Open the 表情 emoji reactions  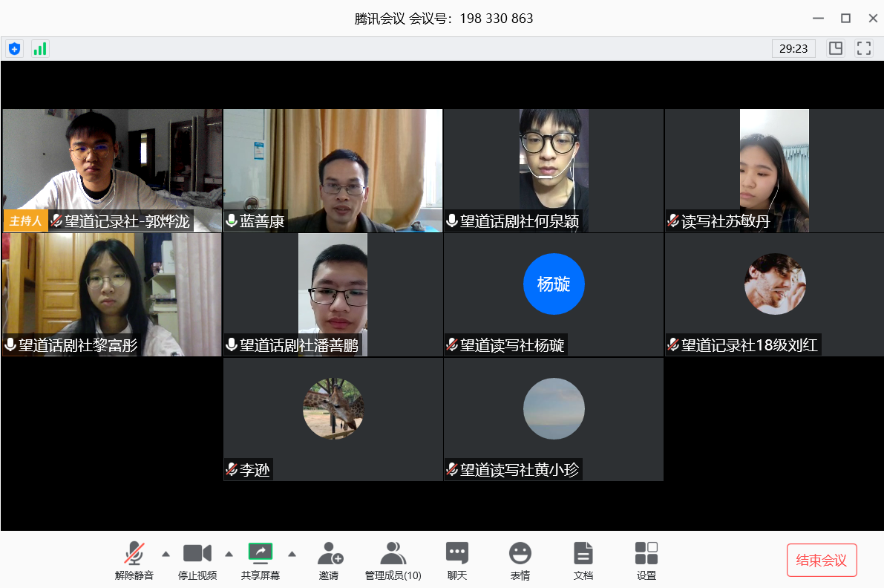point(520,561)
